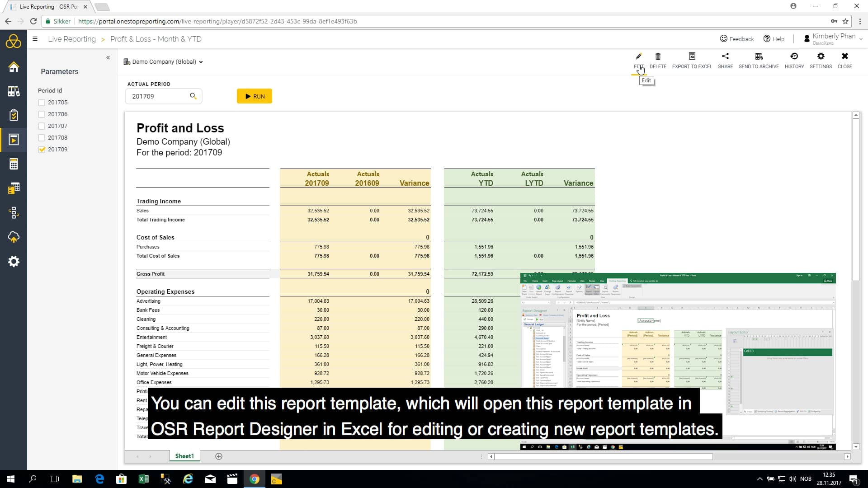Switch to the Sheet1 tab

click(184, 456)
